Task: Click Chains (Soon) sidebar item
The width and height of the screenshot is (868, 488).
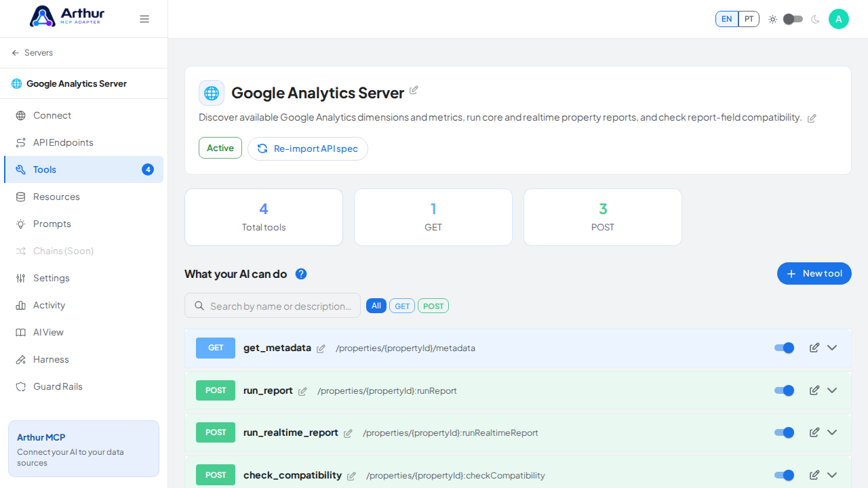Action: pos(83,251)
